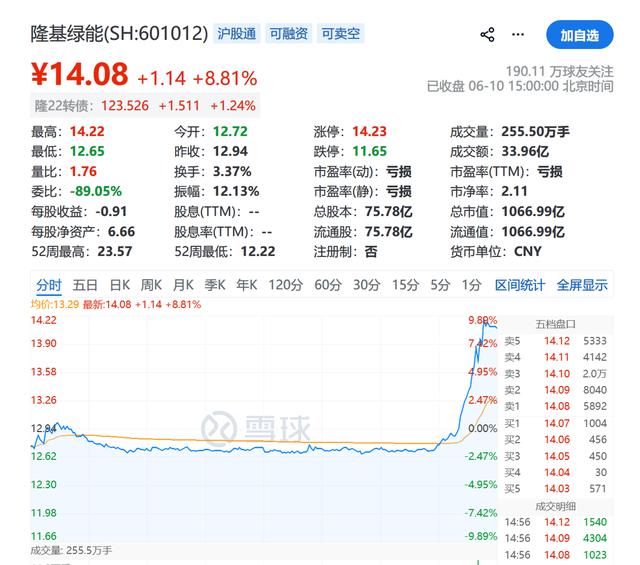Open the 隆22转债 convertible bond quote
640x565 pixels.
[x=145, y=106]
